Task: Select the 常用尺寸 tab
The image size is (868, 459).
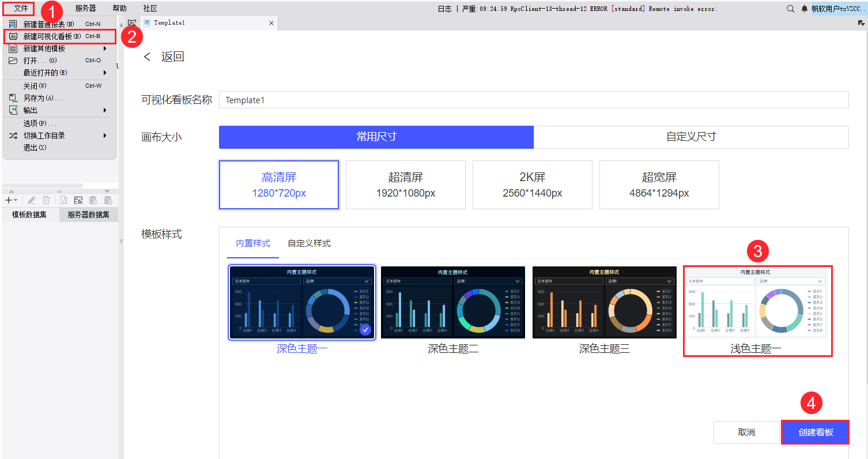Action: pyautogui.click(x=376, y=137)
